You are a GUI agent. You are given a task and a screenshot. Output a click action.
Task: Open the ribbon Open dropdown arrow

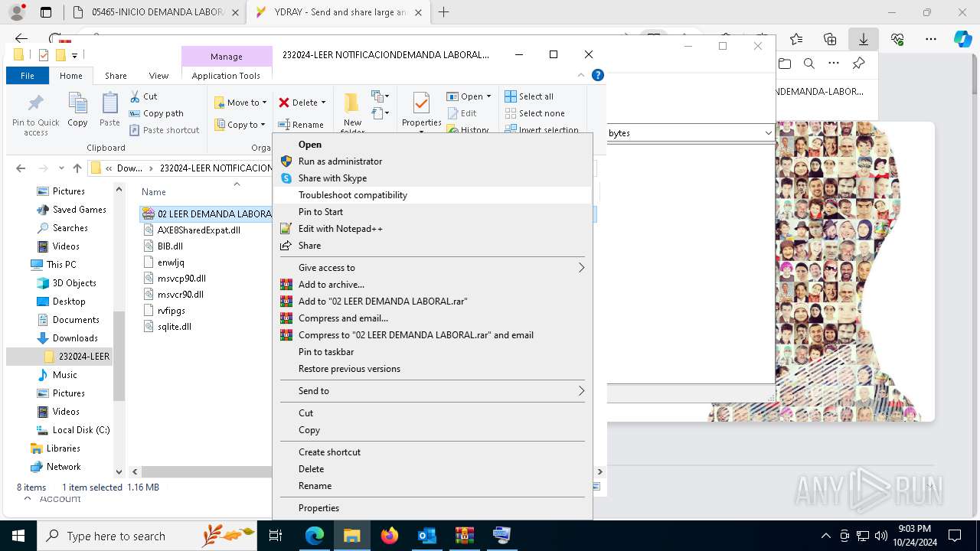coord(488,96)
